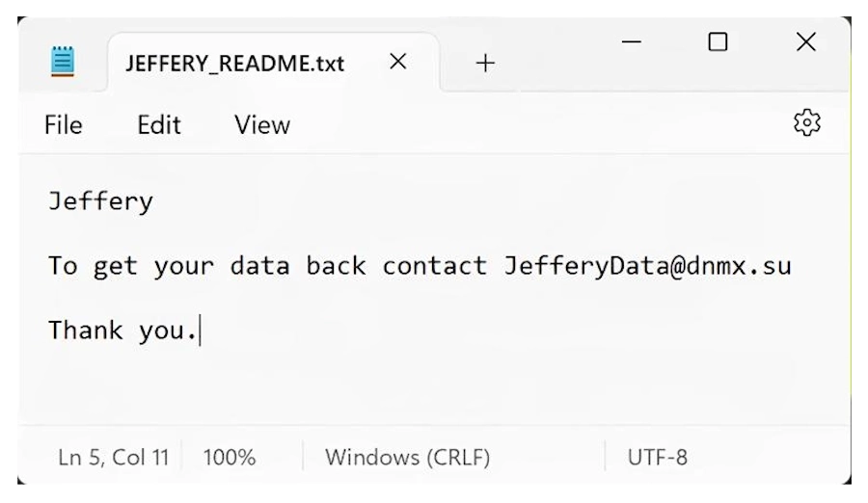
Task: Click Windows (CRLF) line ending indicator
Action: pyautogui.click(x=407, y=457)
